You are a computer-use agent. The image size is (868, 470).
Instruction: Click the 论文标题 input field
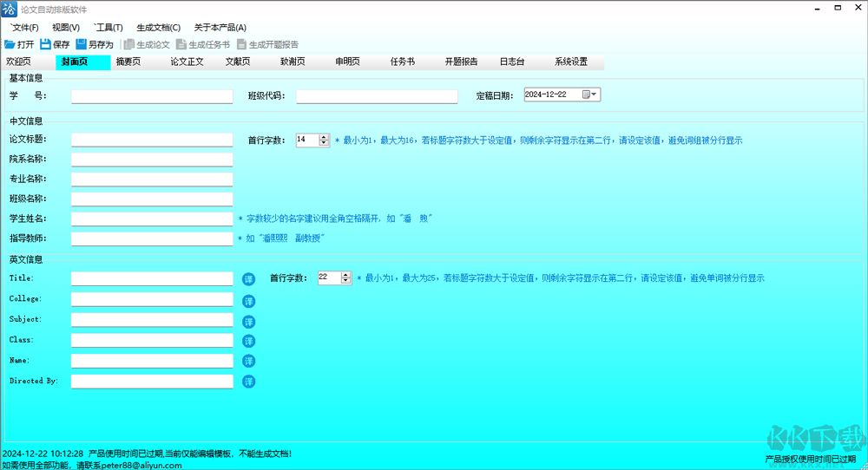click(152, 140)
